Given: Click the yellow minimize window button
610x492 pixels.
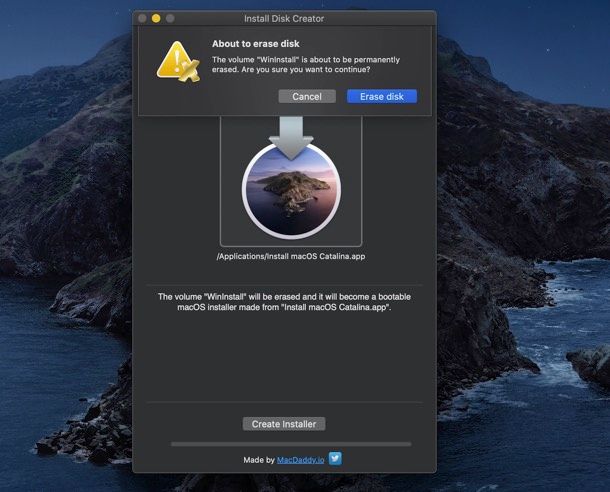Looking at the screenshot, I should click(156, 18).
